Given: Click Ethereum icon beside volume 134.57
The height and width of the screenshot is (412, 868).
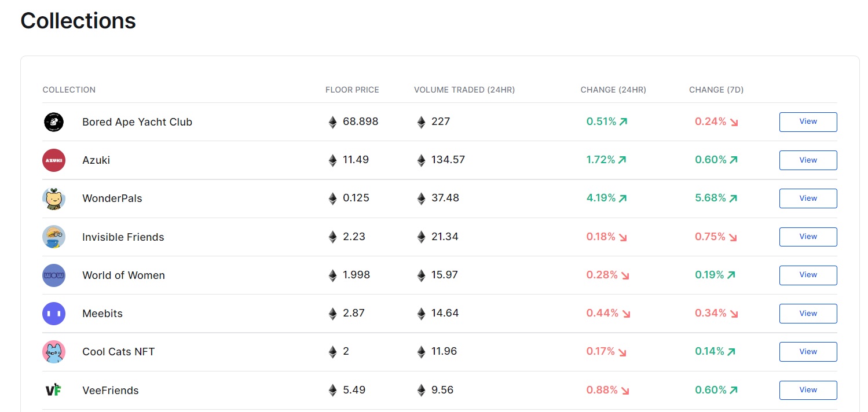Looking at the screenshot, I should coord(421,160).
